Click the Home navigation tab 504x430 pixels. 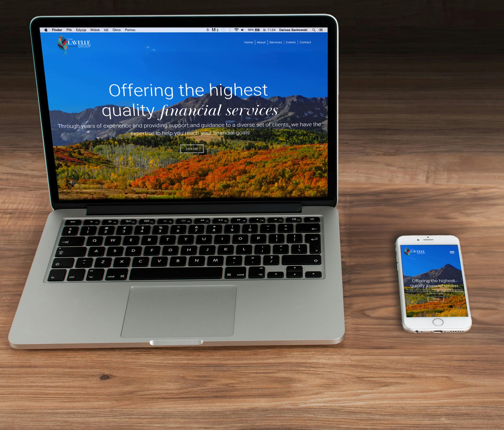pyautogui.click(x=248, y=42)
